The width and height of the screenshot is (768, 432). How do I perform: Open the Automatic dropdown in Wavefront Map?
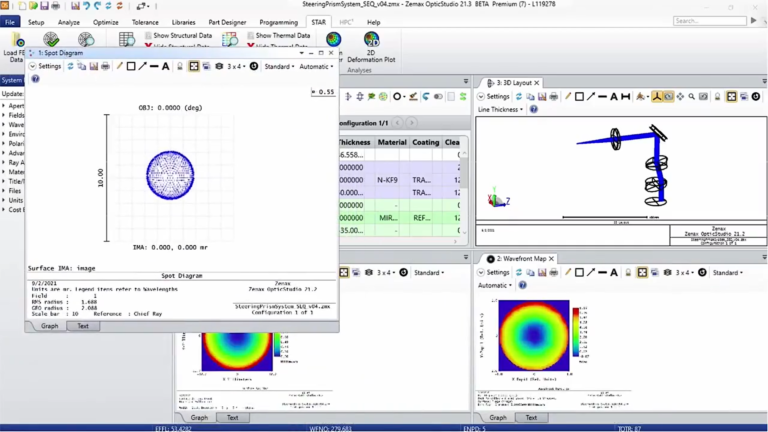pyautogui.click(x=495, y=285)
